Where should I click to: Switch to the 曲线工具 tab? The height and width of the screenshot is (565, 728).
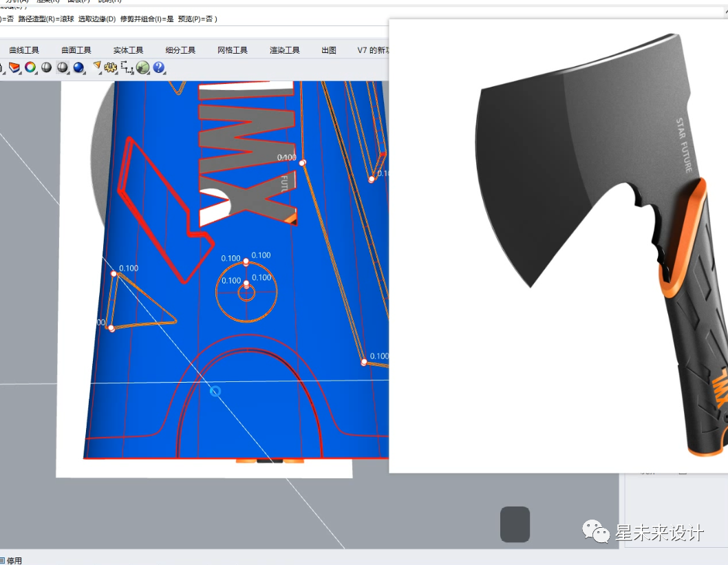coord(24,50)
